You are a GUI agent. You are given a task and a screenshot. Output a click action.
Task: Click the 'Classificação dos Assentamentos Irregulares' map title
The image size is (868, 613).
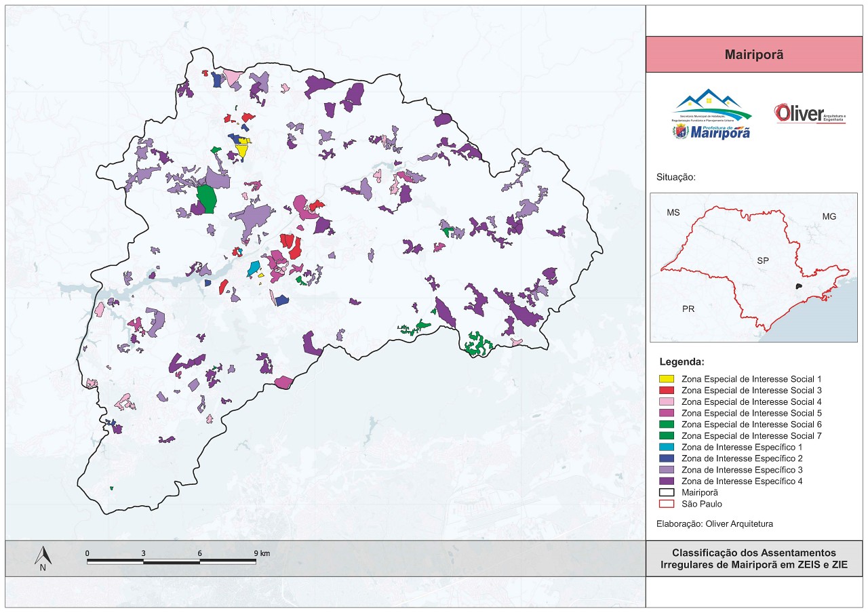pos(754,559)
